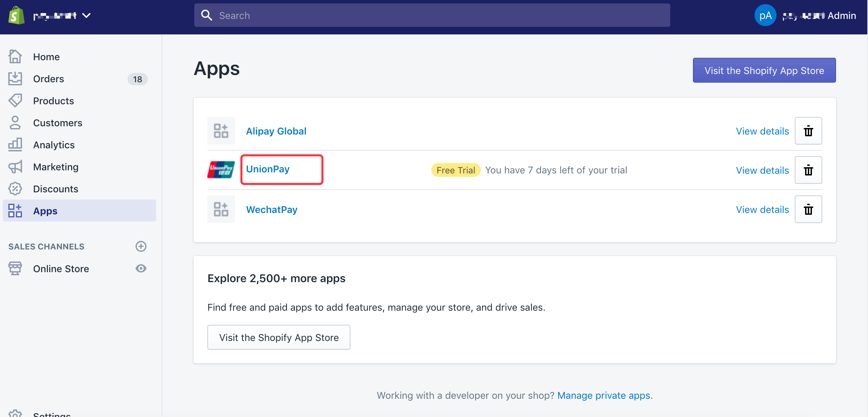Open Analytics from the sidebar

(x=54, y=145)
